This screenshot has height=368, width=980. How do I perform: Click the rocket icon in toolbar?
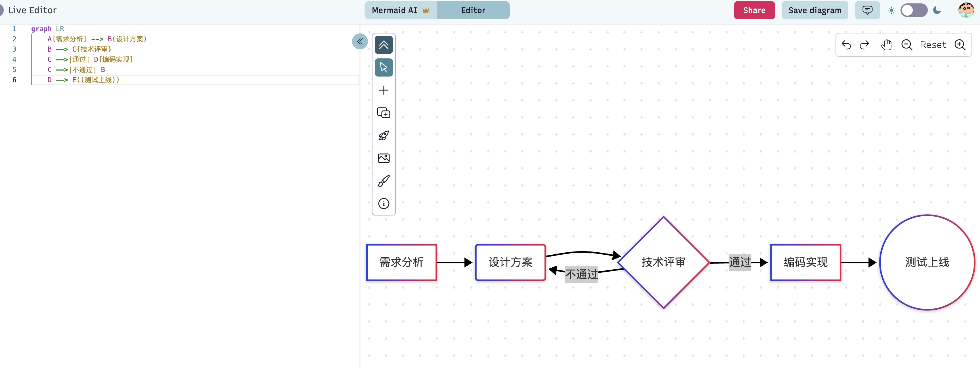click(x=384, y=136)
